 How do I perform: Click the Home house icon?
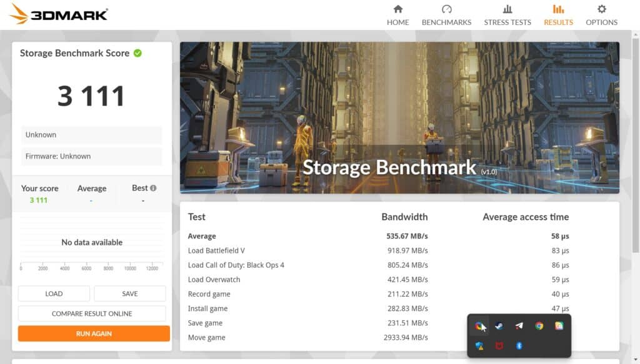click(397, 9)
